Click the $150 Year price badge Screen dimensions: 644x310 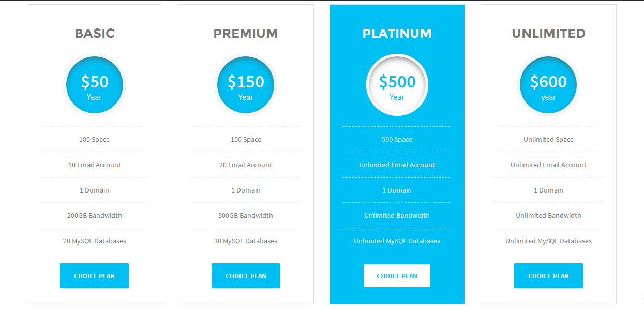[246, 85]
